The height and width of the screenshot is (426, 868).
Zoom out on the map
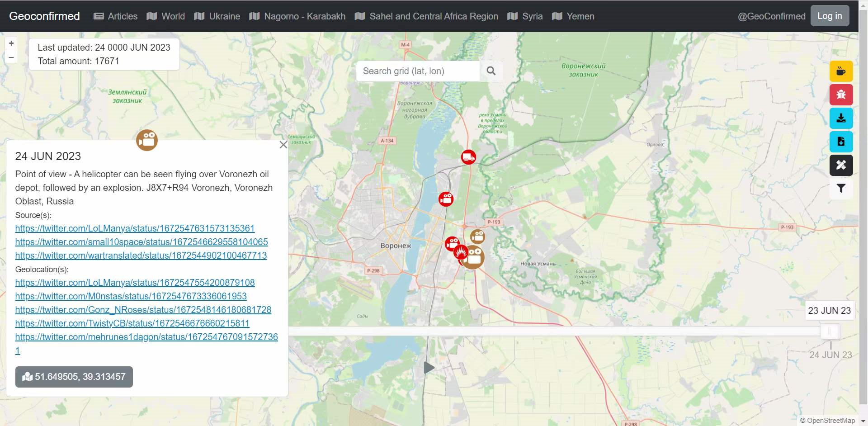pyautogui.click(x=11, y=57)
